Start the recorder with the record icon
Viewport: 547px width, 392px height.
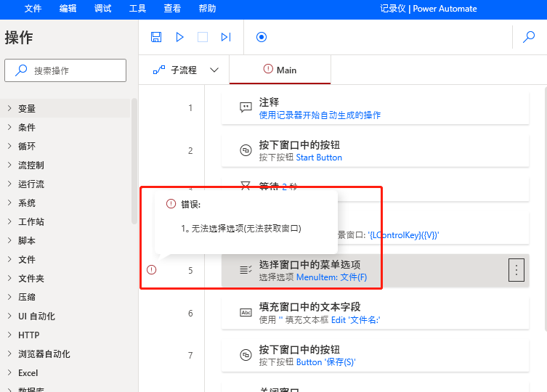click(x=262, y=37)
